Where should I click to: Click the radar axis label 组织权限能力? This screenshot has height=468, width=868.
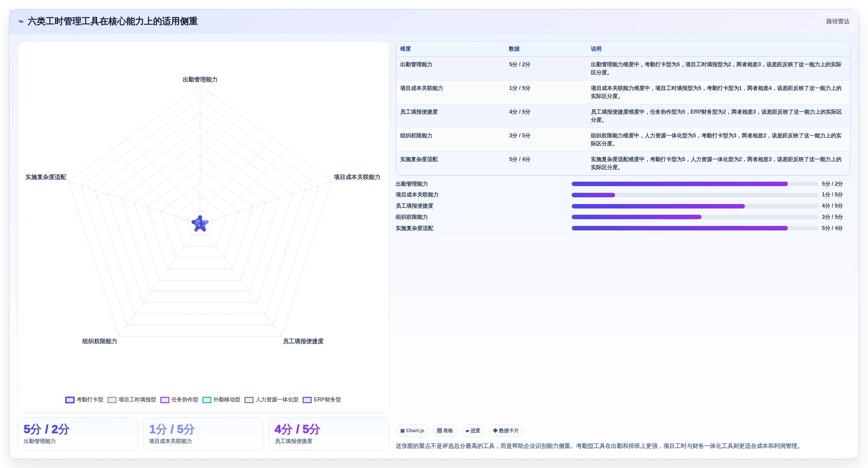99,341
